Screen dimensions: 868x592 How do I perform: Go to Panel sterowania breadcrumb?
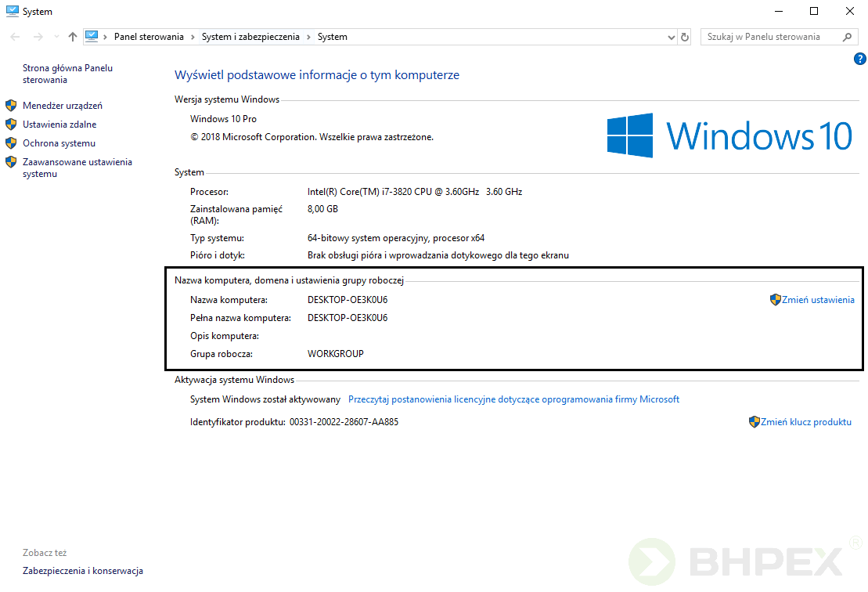[149, 37]
